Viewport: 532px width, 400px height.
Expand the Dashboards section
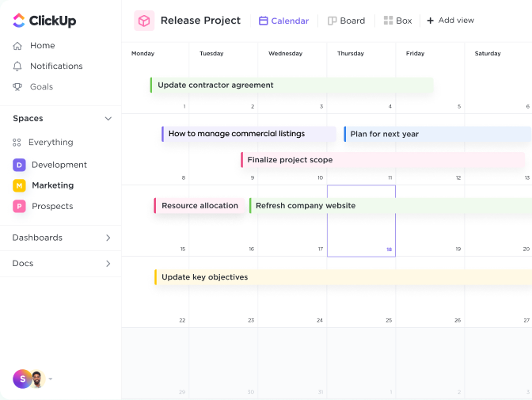(108, 238)
